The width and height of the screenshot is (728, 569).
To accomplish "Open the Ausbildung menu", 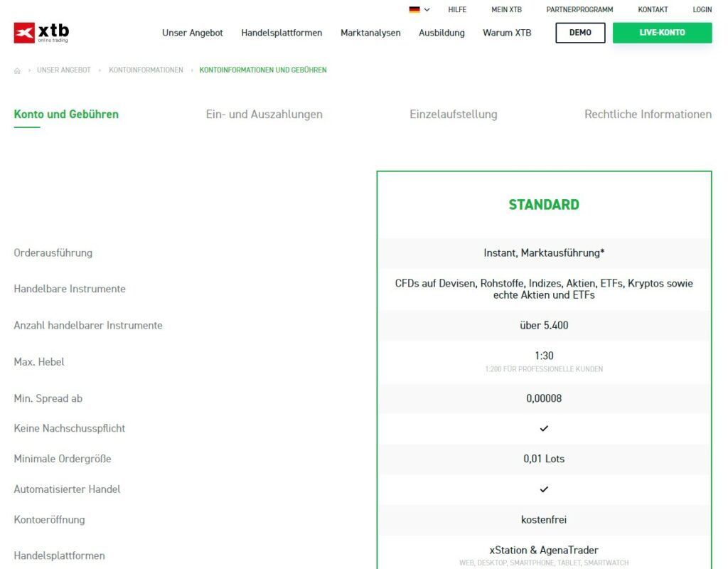I will coord(441,33).
